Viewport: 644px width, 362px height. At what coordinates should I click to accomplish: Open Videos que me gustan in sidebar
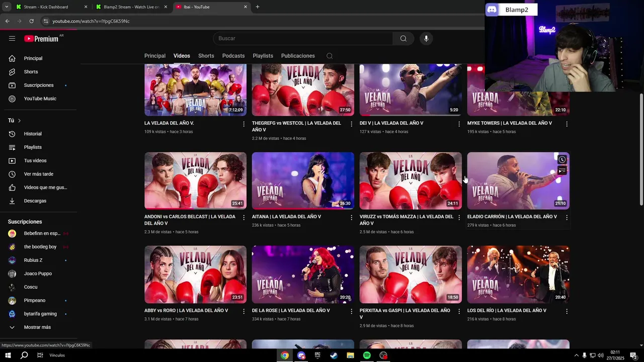pyautogui.click(x=38, y=188)
